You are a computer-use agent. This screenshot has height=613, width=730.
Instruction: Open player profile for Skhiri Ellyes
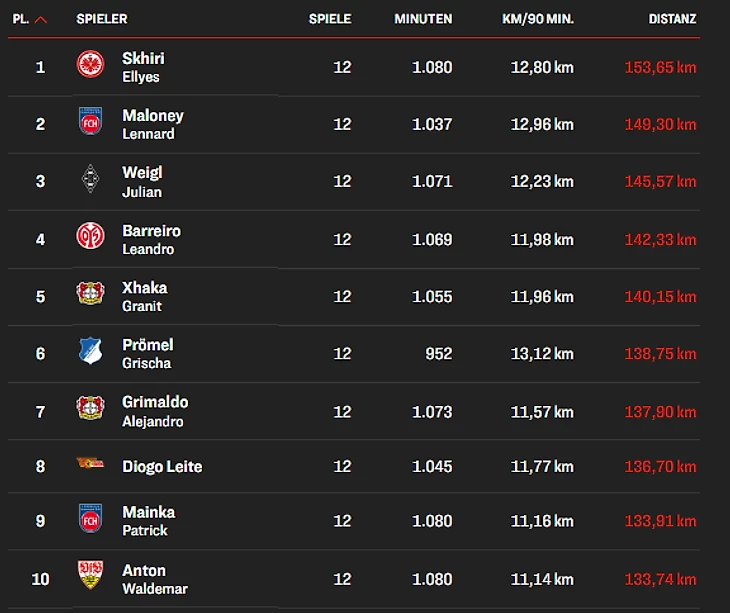pyautogui.click(x=142, y=67)
